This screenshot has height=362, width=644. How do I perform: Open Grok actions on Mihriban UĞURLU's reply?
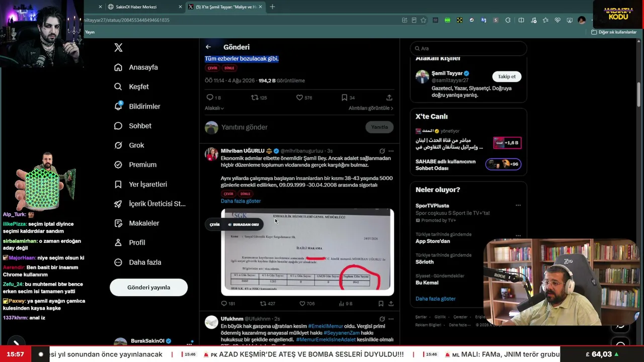point(382,151)
